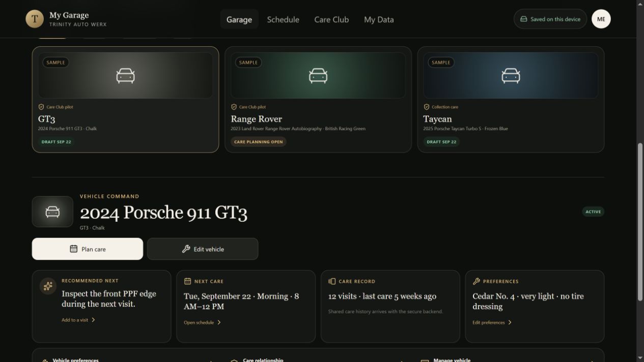
Task: Click the calendar icon beside Next Care
Action: 187,281
